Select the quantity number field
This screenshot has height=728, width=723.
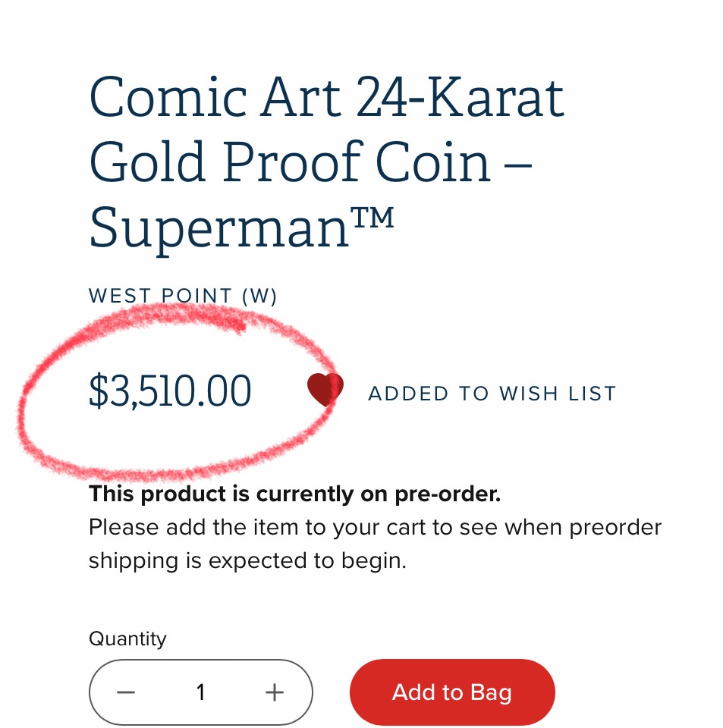200,692
